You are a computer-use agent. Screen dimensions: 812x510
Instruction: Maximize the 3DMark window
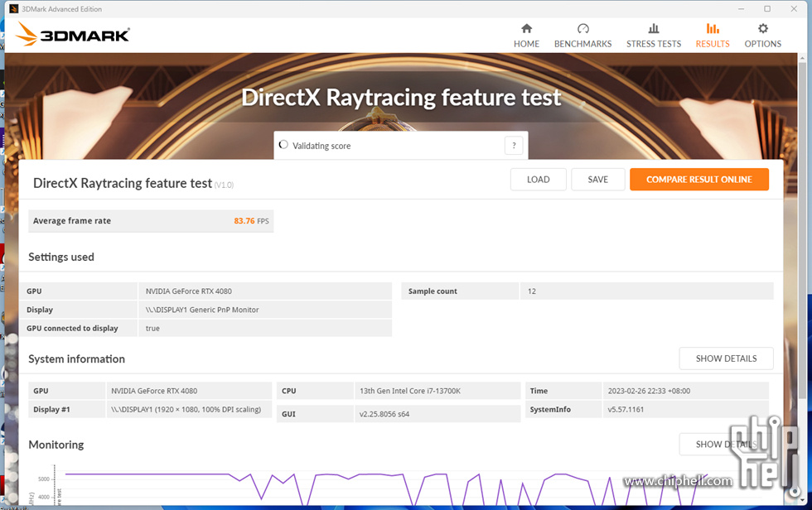tap(767, 9)
